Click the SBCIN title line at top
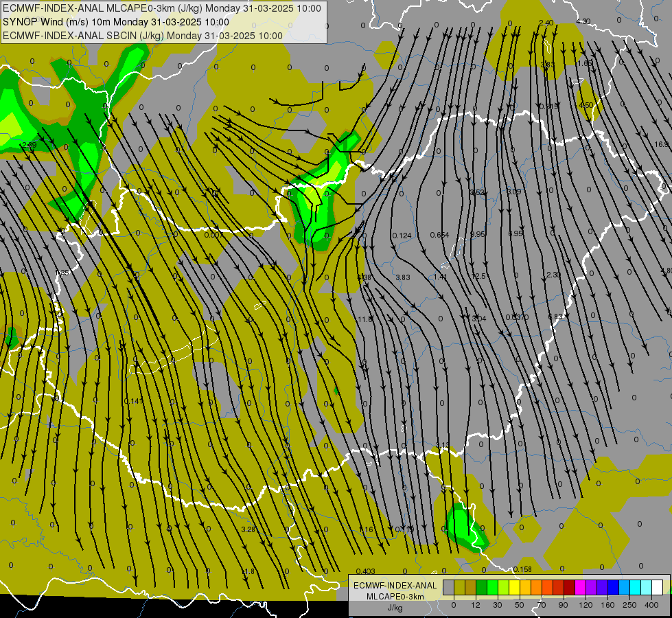 (142, 36)
